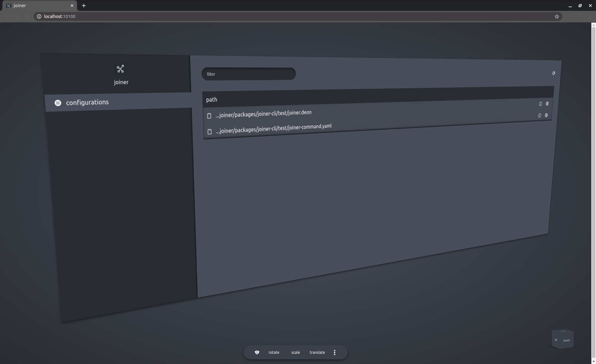Bookmark this page with star icon

click(x=557, y=16)
